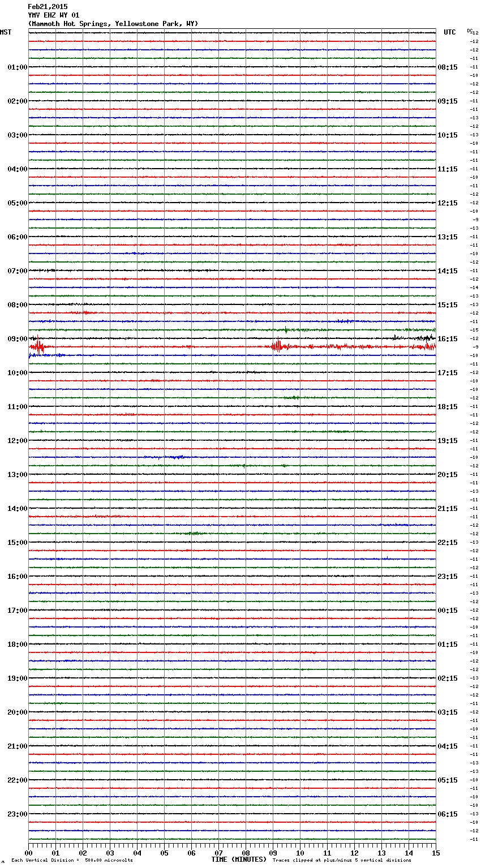Select the 23:00 MST time label

point(18,814)
